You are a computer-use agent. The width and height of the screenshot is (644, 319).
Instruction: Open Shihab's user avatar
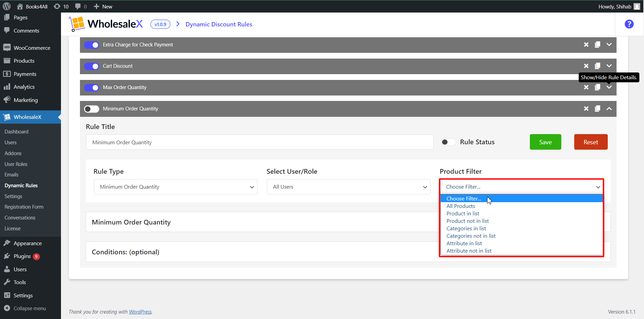(637, 6)
